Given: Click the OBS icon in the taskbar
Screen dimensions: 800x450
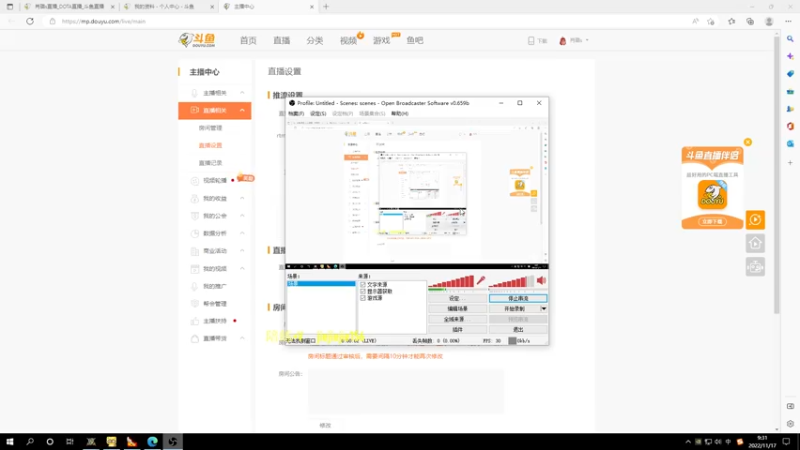Looking at the screenshot, I should [172, 442].
